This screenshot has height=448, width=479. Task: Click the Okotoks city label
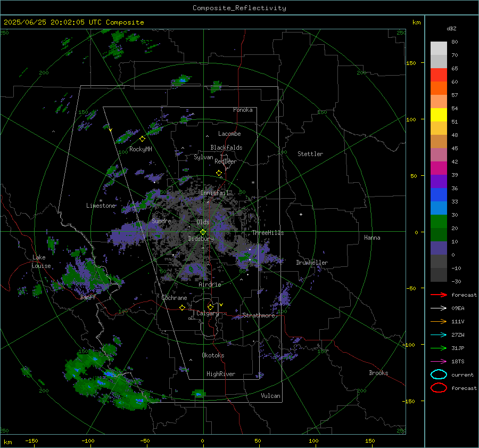(x=213, y=355)
